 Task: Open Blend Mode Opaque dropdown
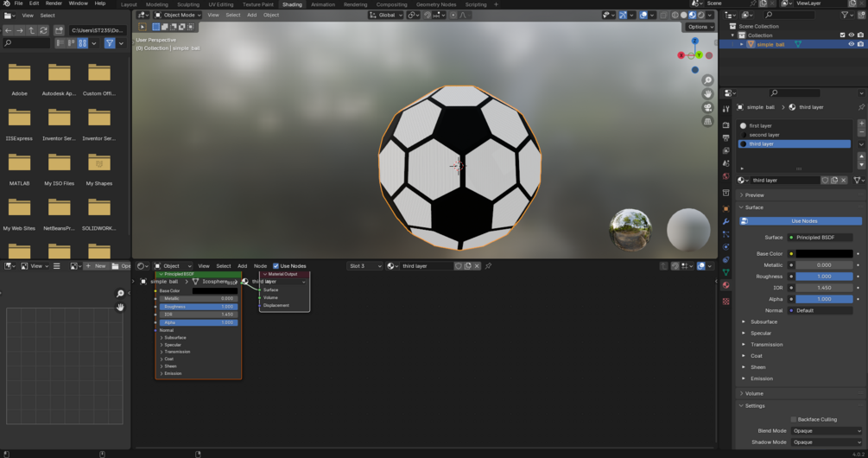[x=826, y=431]
